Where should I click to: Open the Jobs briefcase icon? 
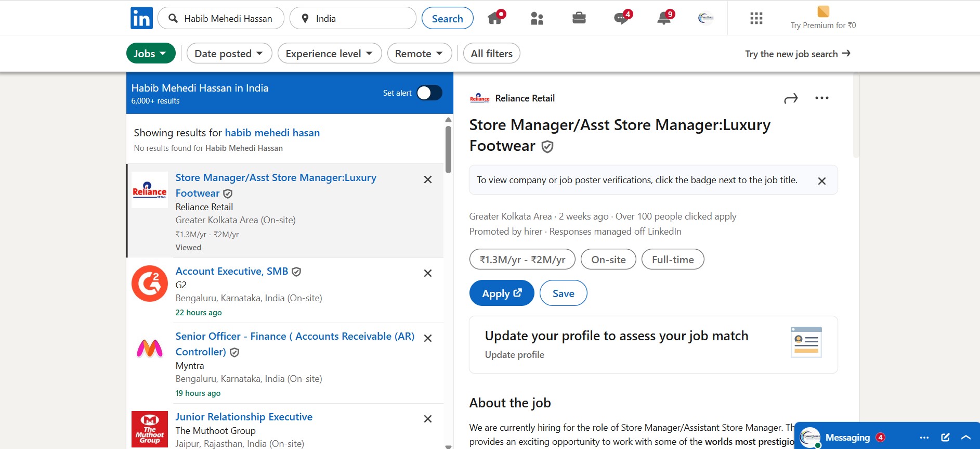pyautogui.click(x=579, y=19)
